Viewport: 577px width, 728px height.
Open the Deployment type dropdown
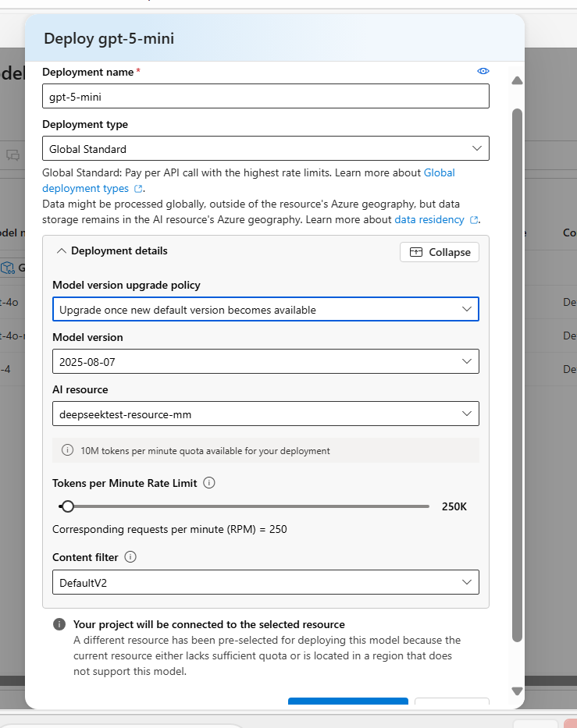(x=265, y=148)
